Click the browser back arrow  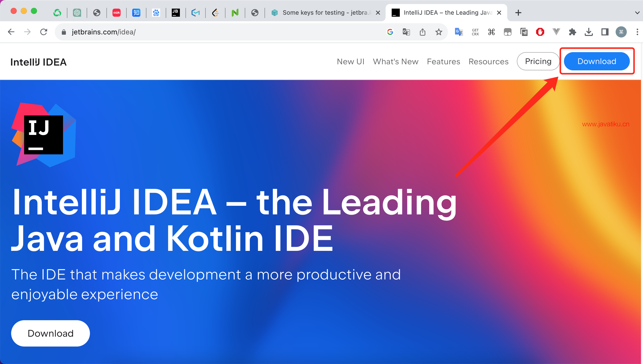[11, 32]
